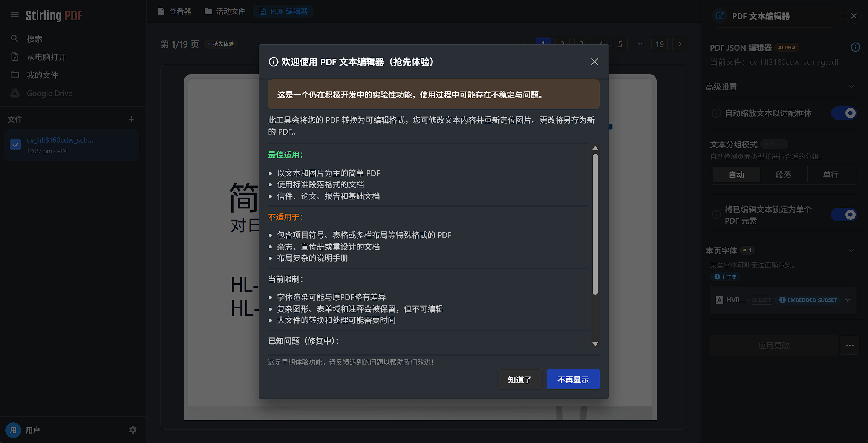Select 单行 grouping mode
The height and width of the screenshot is (443, 868).
(831, 175)
